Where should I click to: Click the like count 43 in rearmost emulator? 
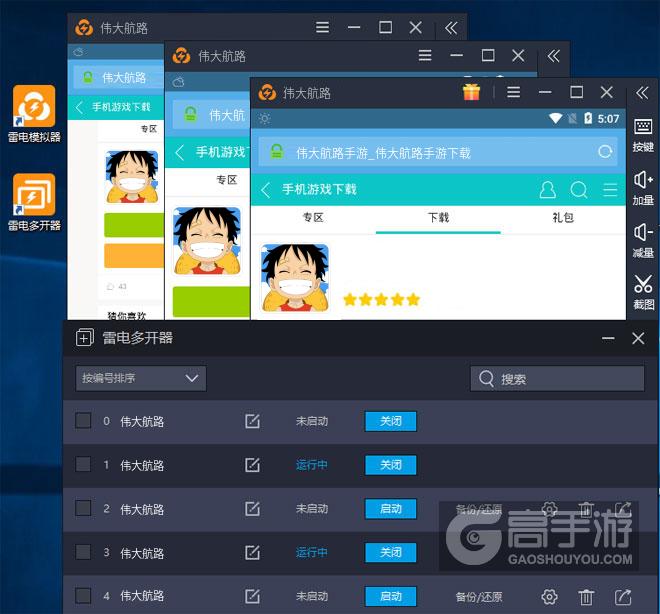coord(117,287)
